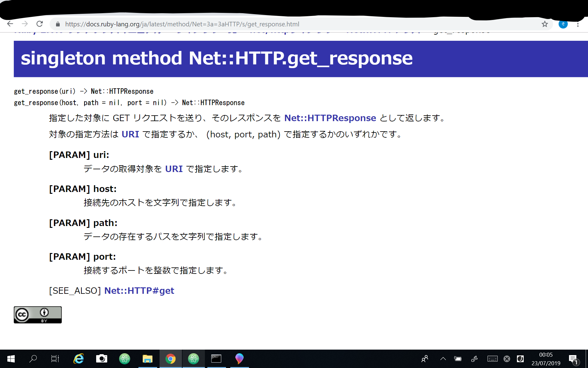Open Command Prompt from the taskbar
The image size is (588, 368).
click(217, 359)
